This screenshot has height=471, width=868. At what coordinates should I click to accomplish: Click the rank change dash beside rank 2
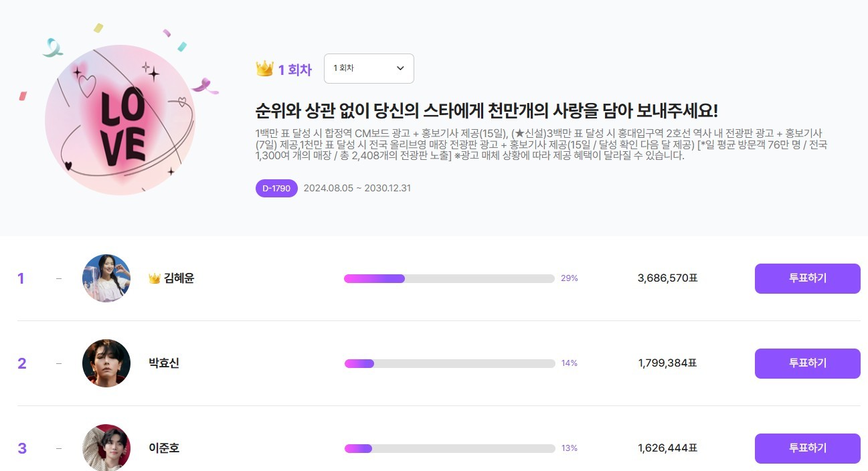pos(58,363)
